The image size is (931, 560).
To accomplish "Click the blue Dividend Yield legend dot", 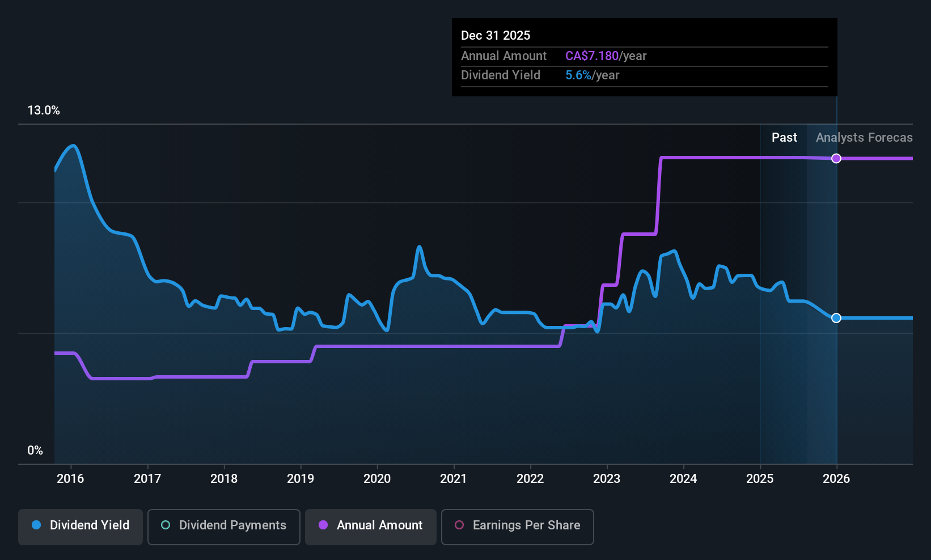I will tap(36, 525).
